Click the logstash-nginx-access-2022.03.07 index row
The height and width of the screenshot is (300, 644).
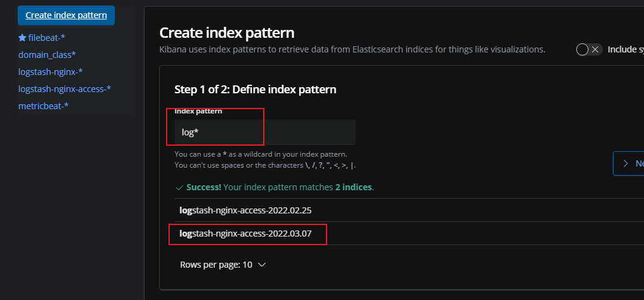250,234
